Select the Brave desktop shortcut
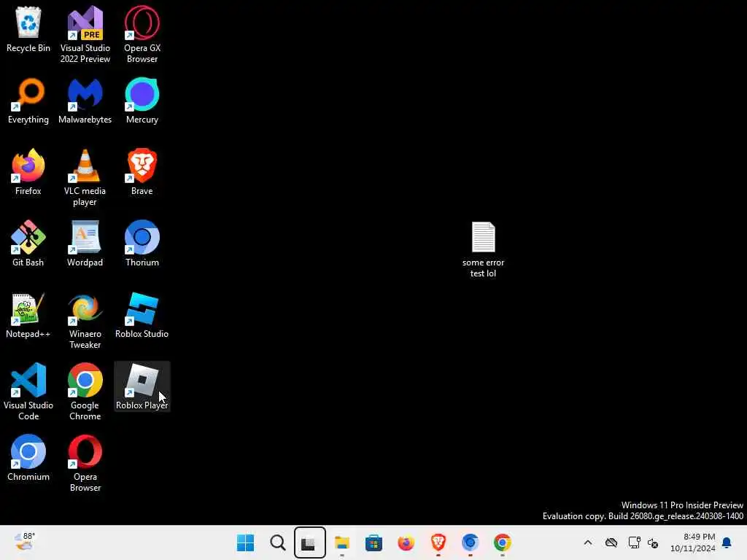Screen dimensions: 747x560 142,172
